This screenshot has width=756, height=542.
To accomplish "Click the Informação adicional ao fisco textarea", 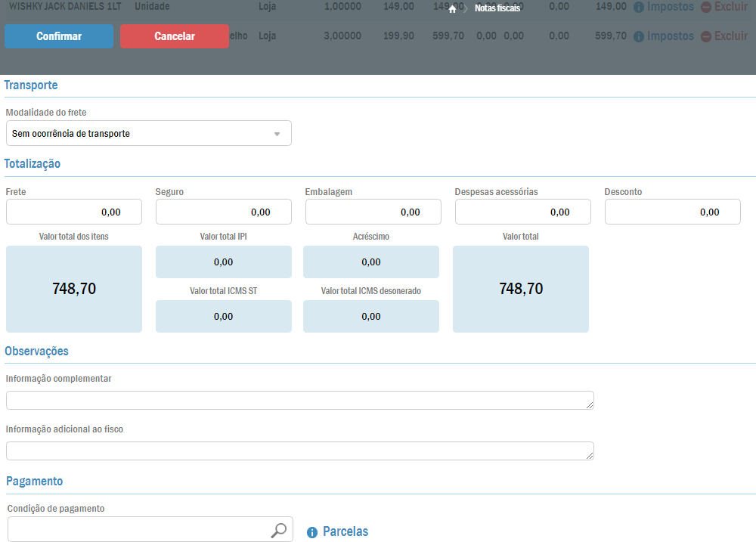I will [299, 451].
